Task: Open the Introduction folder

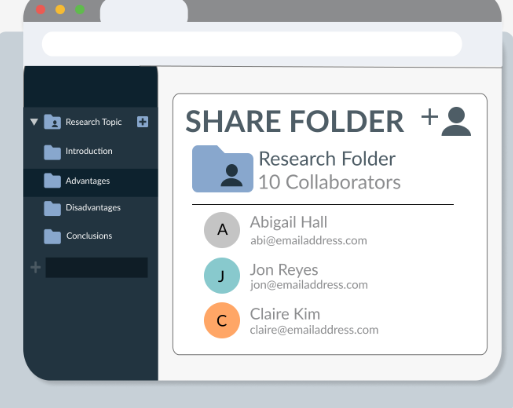Action: 89,151
